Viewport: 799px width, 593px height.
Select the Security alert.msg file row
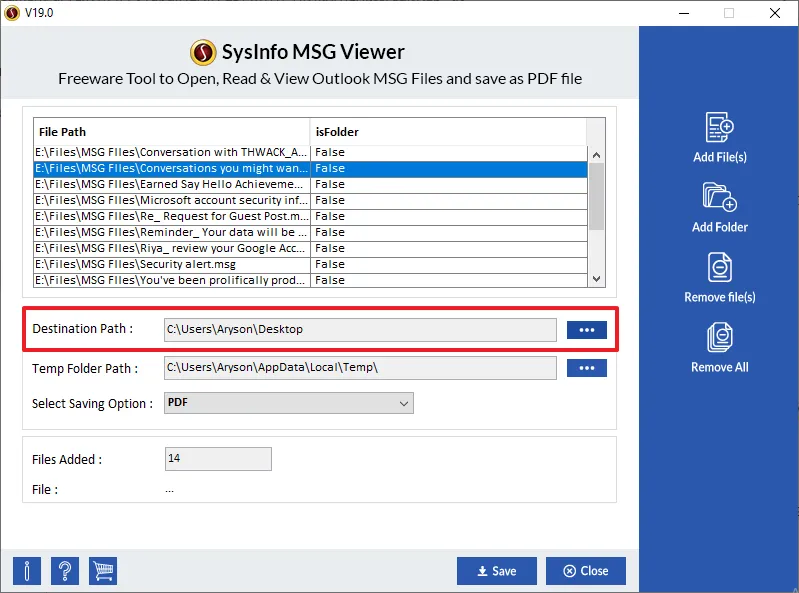pos(172,264)
